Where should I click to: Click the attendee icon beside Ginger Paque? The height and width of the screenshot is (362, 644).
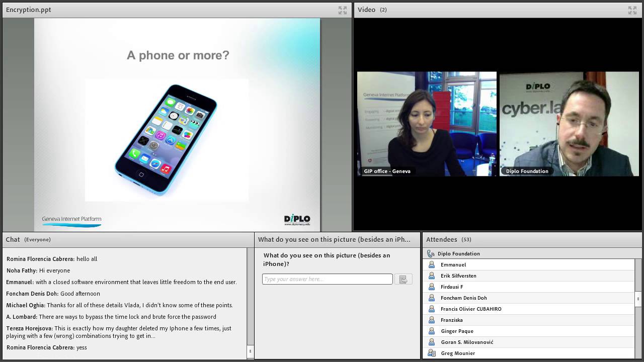[x=431, y=331]
